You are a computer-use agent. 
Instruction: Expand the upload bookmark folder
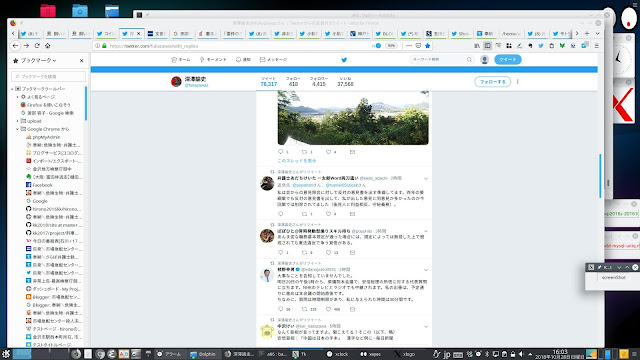coord(18,121)
